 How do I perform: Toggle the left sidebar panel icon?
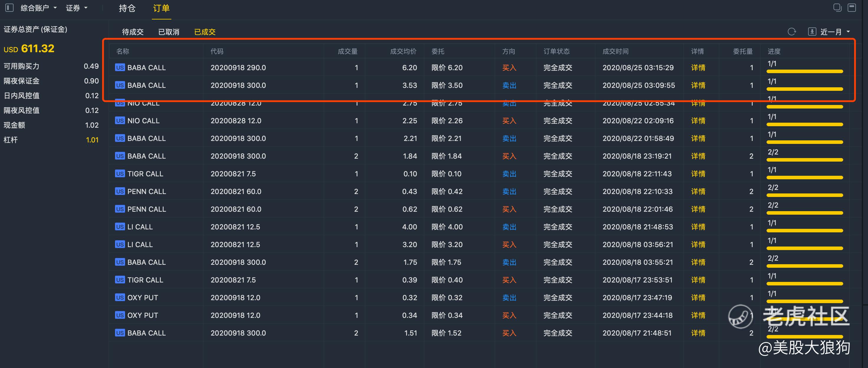9,7
